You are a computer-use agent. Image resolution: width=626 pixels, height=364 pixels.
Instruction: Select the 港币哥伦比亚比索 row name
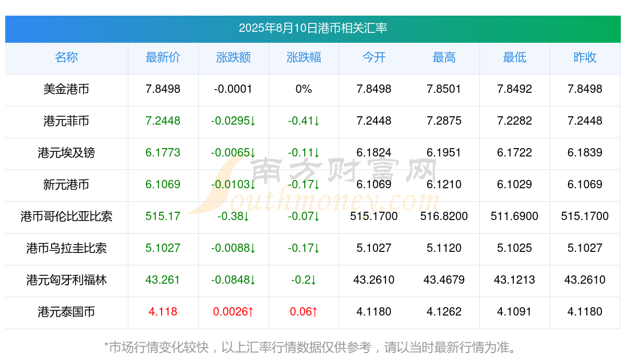66,216
